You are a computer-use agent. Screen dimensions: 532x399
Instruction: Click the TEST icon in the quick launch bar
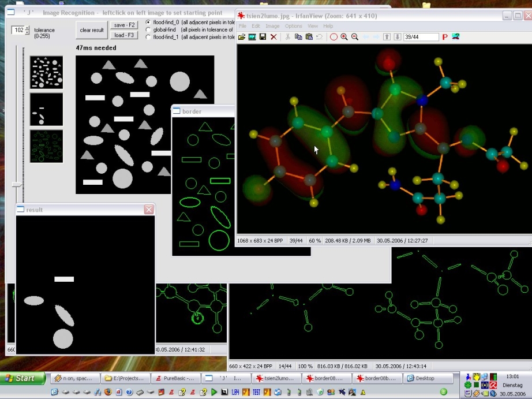256,392
